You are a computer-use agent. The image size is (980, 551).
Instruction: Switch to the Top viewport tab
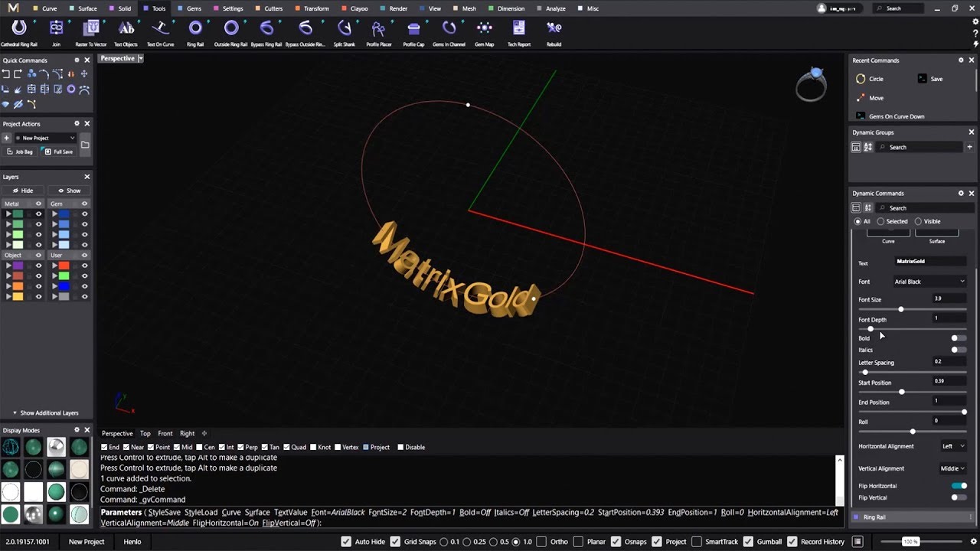[145, 433]
